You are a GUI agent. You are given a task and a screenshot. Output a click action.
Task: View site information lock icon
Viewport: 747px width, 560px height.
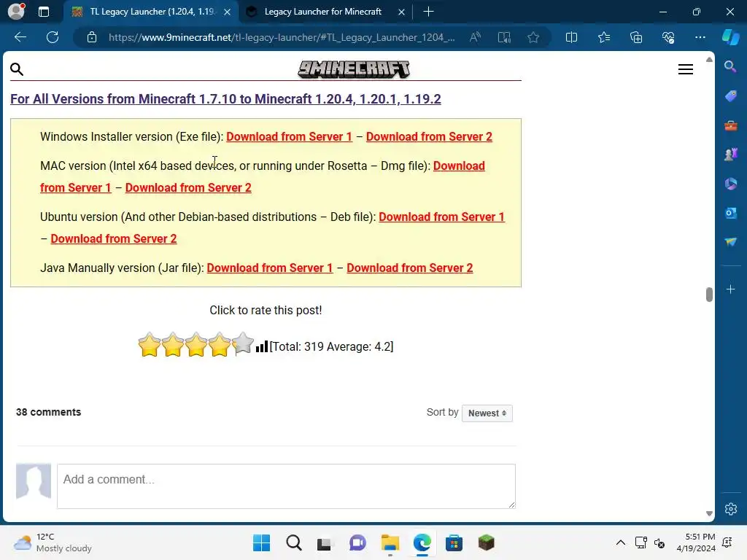92,37
